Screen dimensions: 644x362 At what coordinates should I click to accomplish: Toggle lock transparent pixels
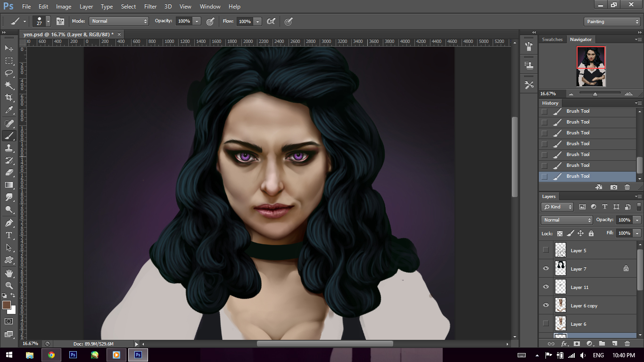click(x=560, y=233)
